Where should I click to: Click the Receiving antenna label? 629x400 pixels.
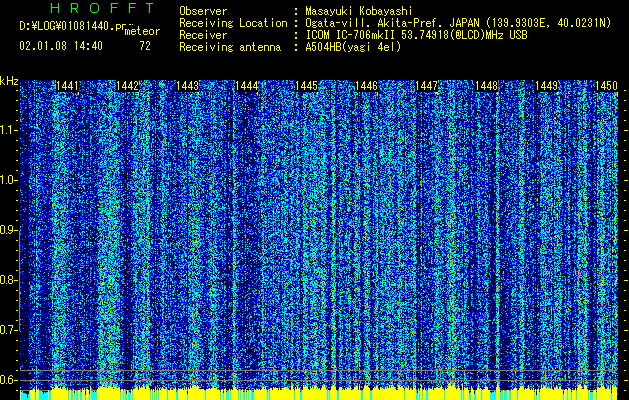(x=230, y=47)
